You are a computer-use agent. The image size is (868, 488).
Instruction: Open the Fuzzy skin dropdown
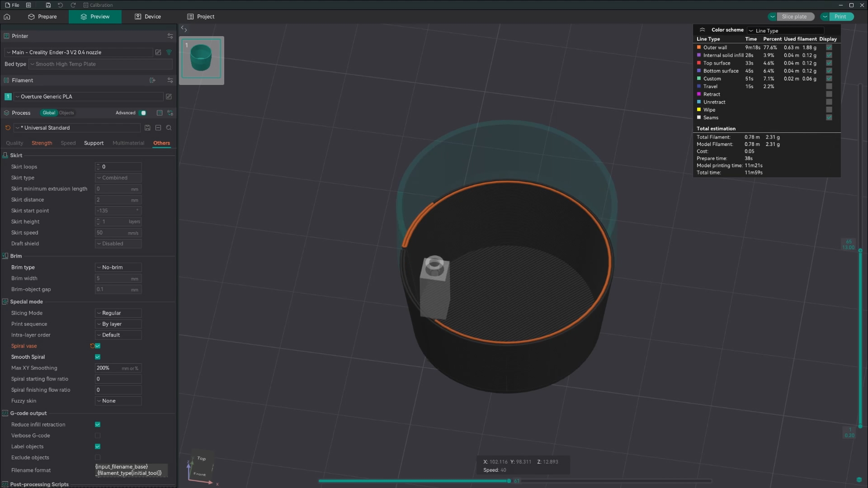(x=118, y=401)
